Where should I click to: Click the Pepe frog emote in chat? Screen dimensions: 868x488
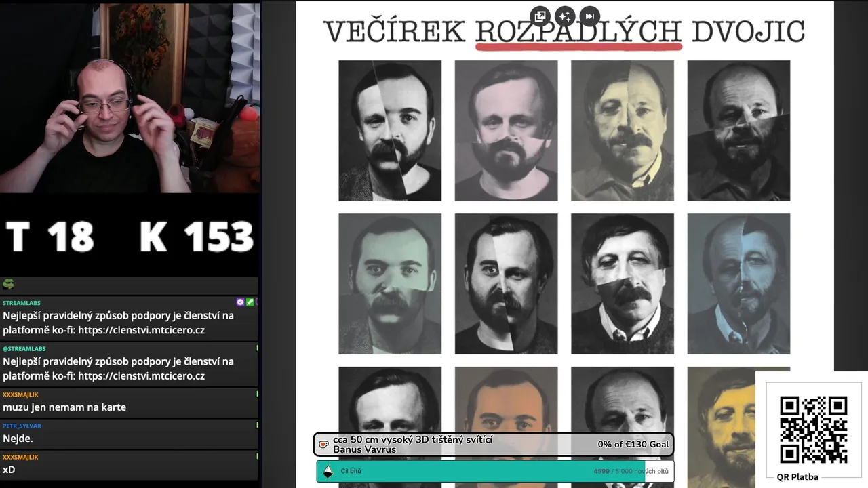[x=9, y=284]
